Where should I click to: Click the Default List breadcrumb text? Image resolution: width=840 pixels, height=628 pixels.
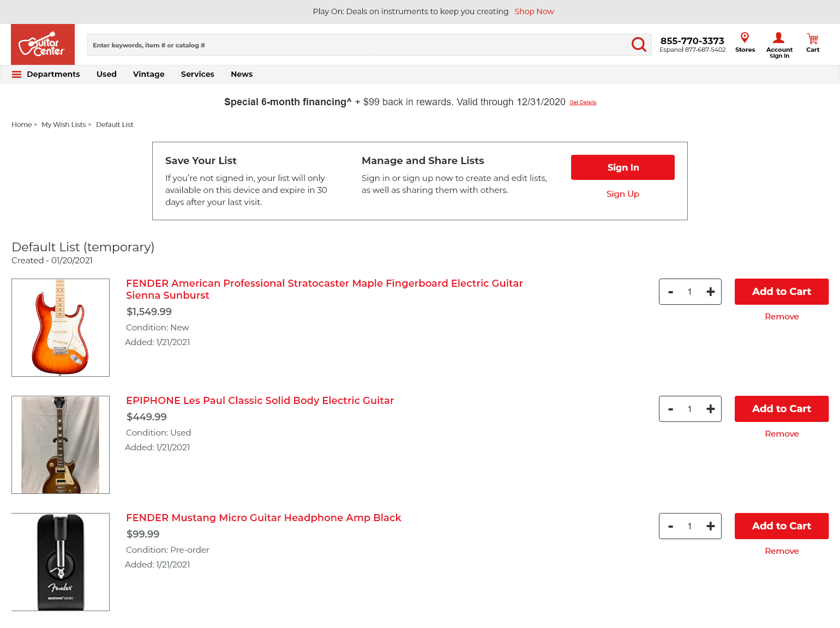tap(115, 125)
